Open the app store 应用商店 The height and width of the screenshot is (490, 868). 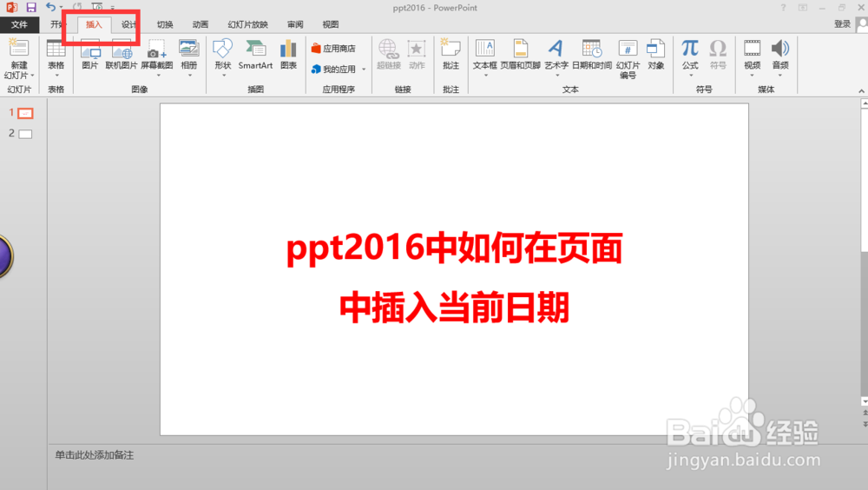[x=333, y=49]
